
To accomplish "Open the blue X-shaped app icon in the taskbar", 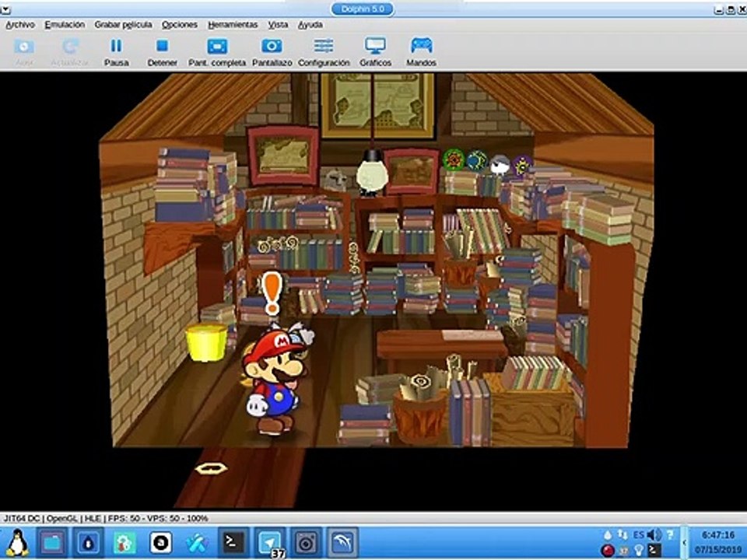I will [196, 542].
